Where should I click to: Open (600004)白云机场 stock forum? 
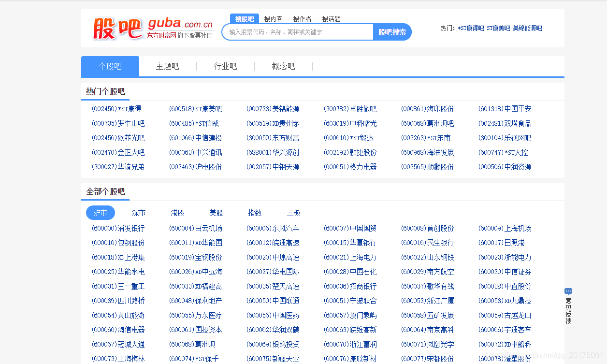[195, 228]
